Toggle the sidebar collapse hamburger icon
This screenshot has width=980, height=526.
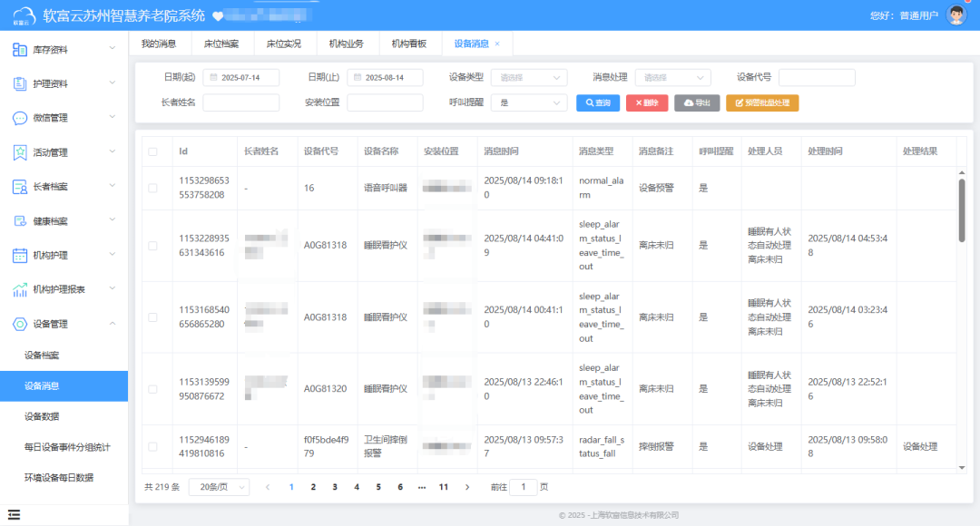(x=15, y=514)
